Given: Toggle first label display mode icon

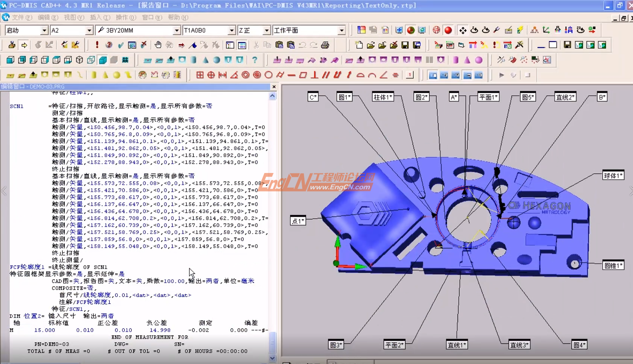Looking at the screenshot, I should click(433, 75).
